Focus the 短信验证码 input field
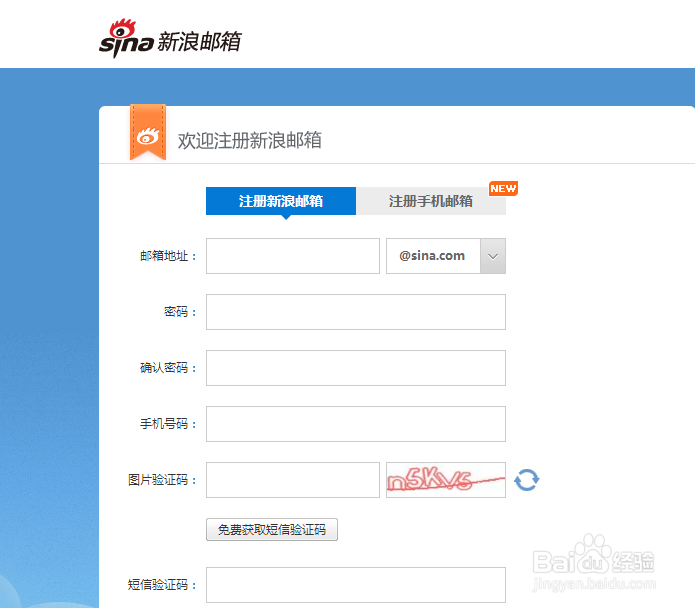 356,585
